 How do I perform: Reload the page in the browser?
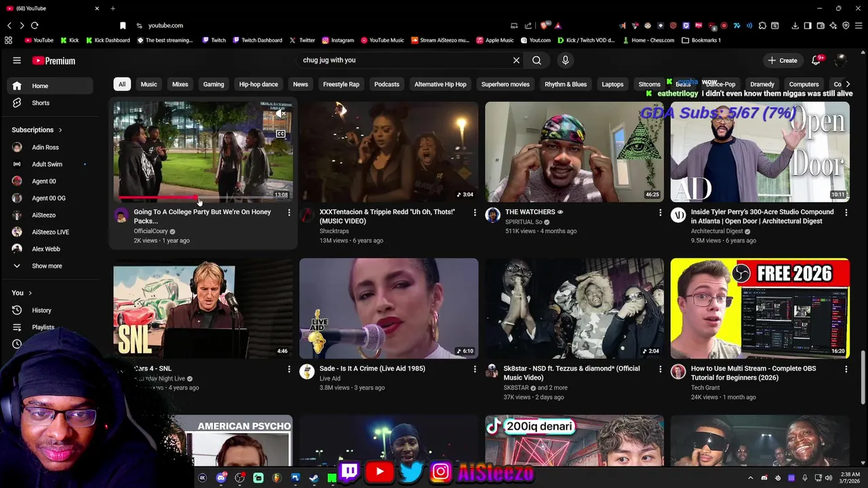pyautogui.click(x=35, y=26)
